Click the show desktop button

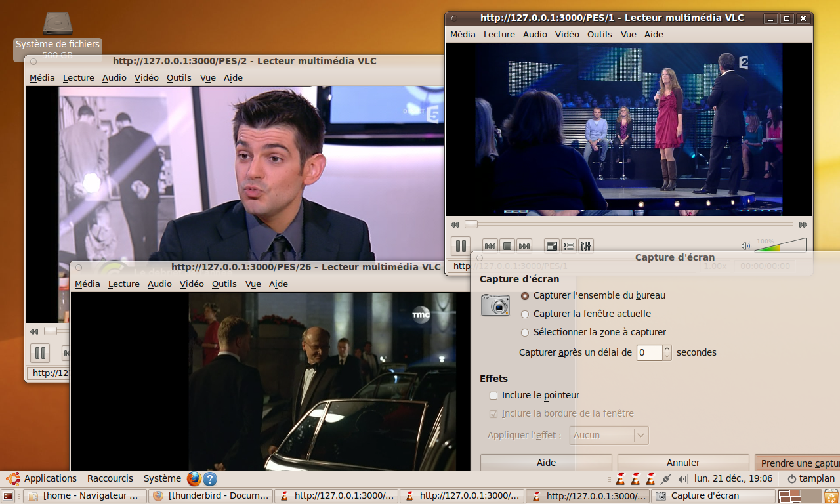tap(8, 496)
